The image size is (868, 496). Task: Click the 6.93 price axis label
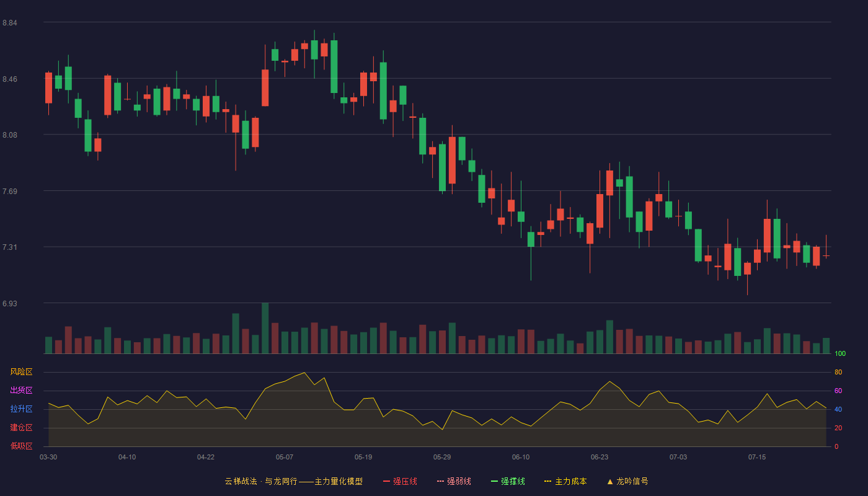10,304
